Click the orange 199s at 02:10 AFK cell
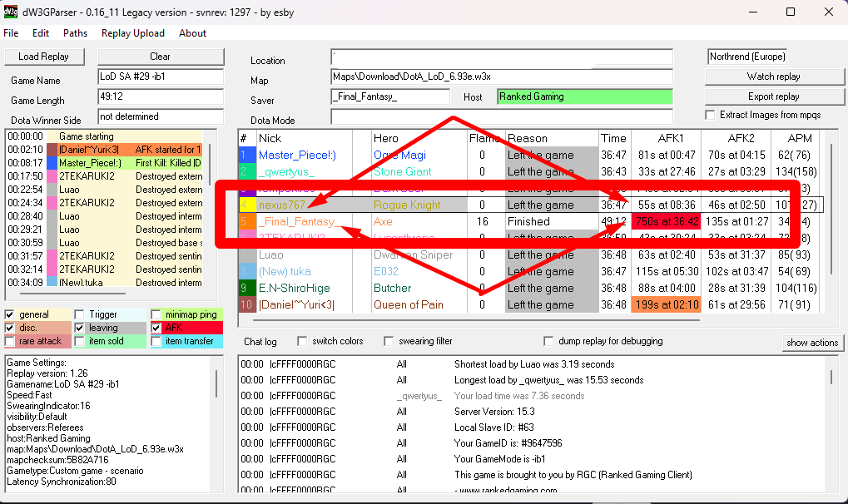848x504 pixels. coord(667,305)
